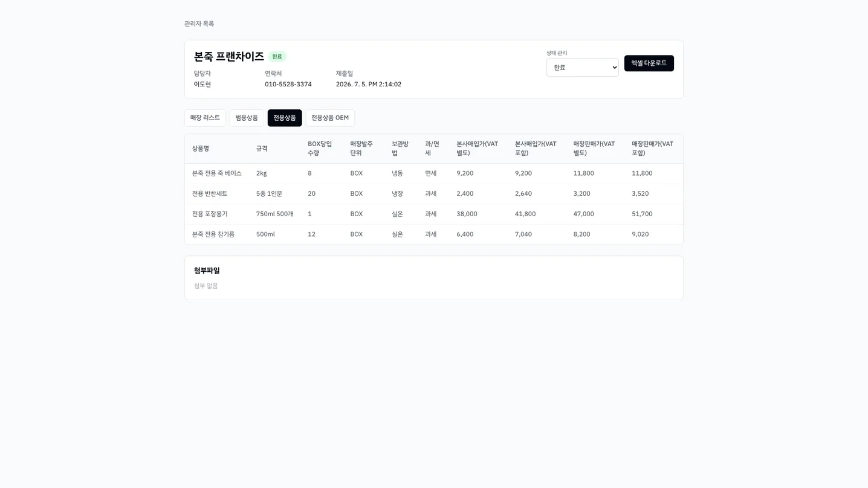Click the 6,400 purchase price cell
868x488 pixels.
(x=465, y=234)
